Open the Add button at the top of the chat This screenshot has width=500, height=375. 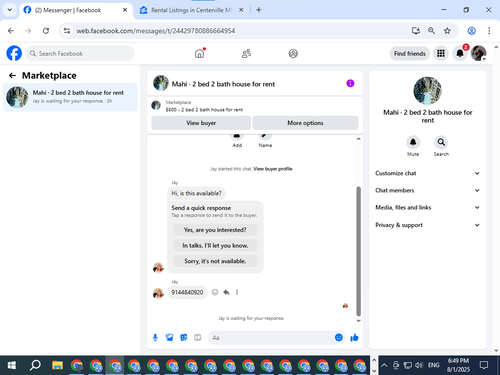click(237, 141)
